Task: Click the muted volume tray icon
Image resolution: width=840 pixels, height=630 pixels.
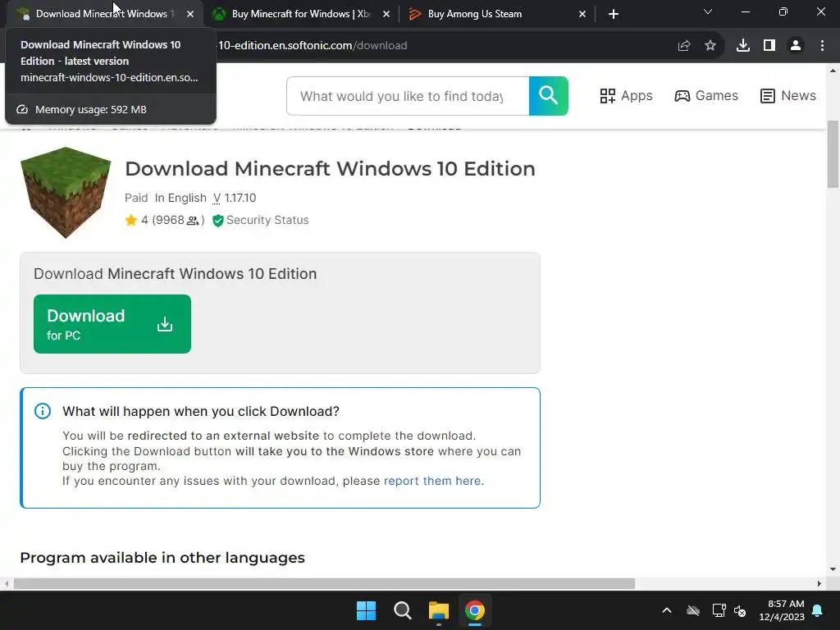Action: click(x=740, y=610)
